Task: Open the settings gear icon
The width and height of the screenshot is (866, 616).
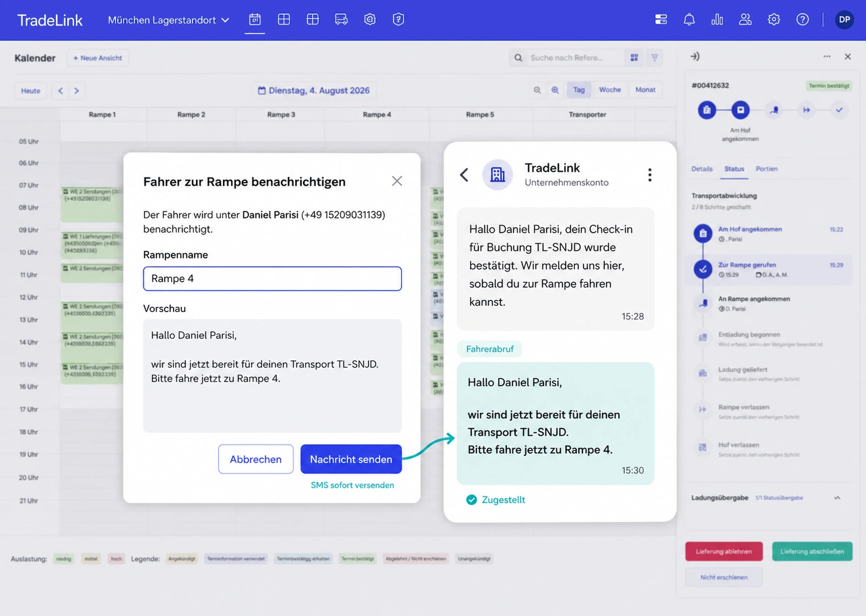Action: [x=774, y=19]
